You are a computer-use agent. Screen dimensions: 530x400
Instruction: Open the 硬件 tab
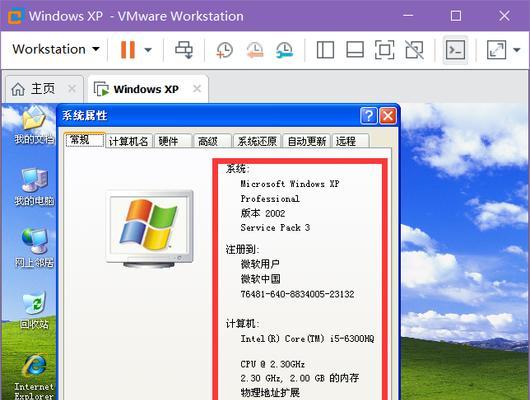coord(173,141)
